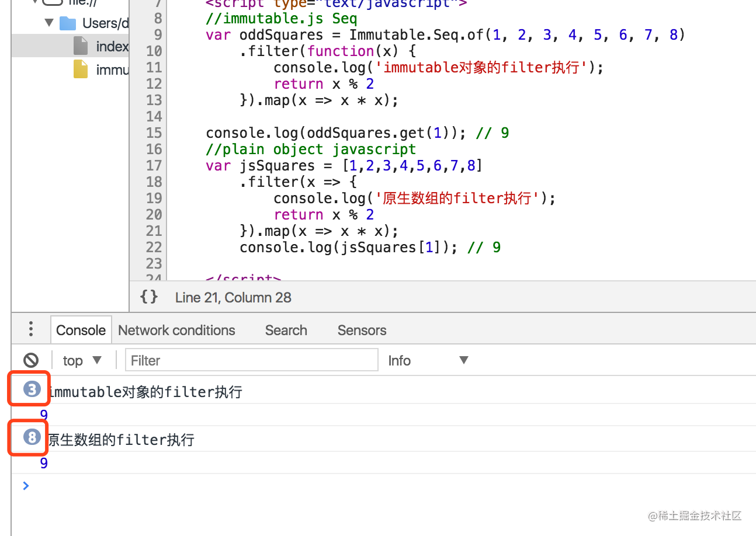Select the index file icon in tree
This screenshot has width=756, height=536.
click(81, 46)
